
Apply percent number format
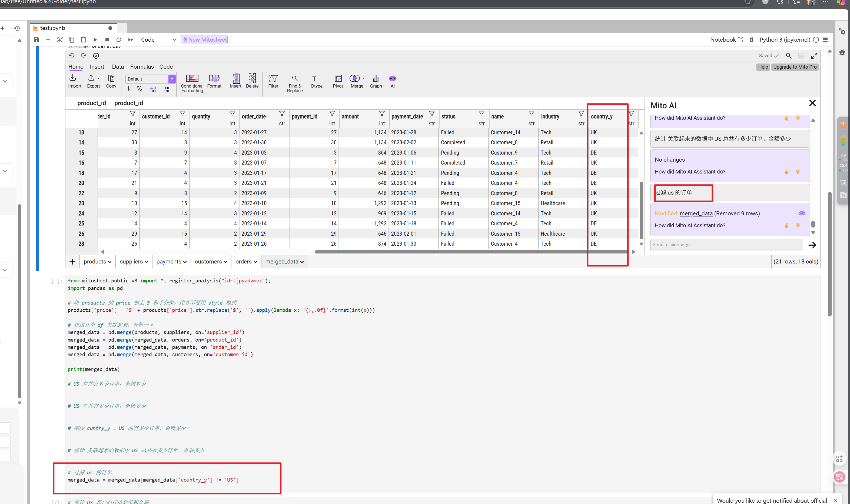(139, 89)
